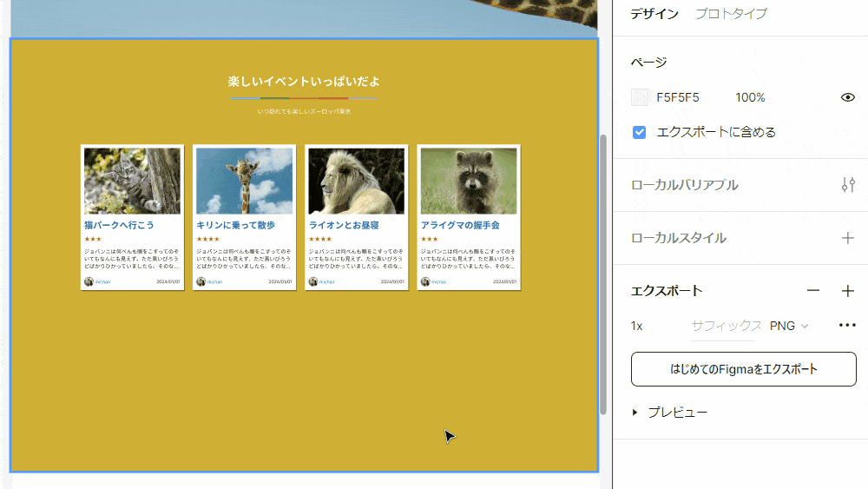The image size is (868, 489).
Task: Click author avatar on 猫パークへ行こう card
Action: click(x=89, y=282)
